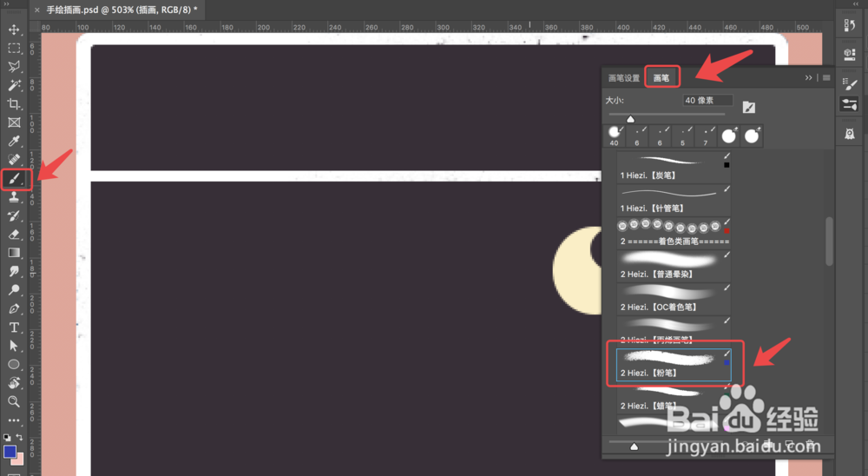Click the brush size slider handle
The height and width of the screenshot is (476, 868).
pyautogui.click(x=630, y=119)
